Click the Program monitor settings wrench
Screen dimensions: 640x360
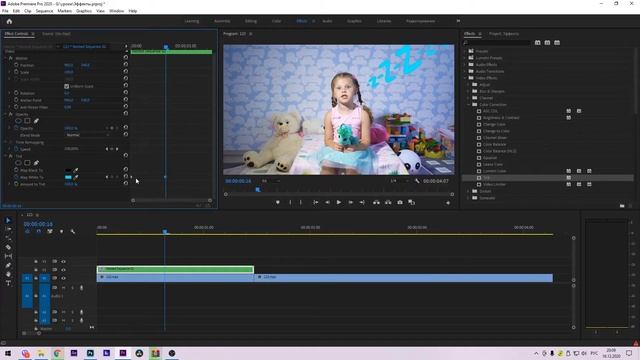[417, 181]
